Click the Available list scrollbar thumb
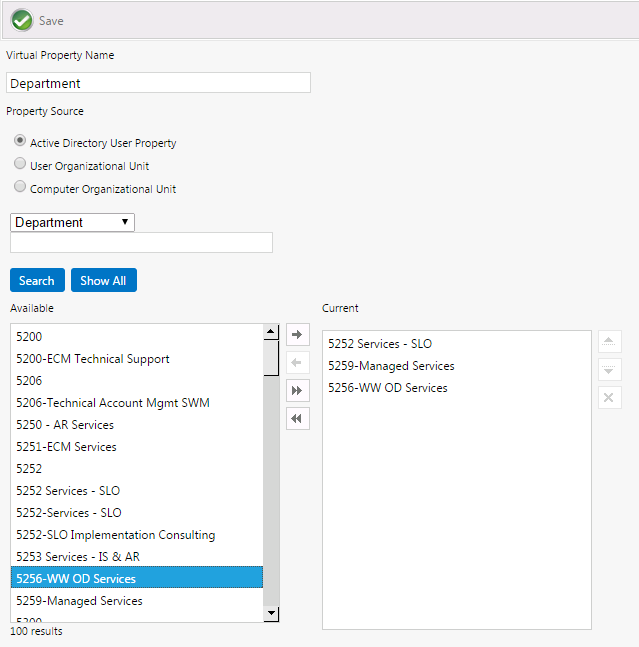 click(x=271, y=357)
